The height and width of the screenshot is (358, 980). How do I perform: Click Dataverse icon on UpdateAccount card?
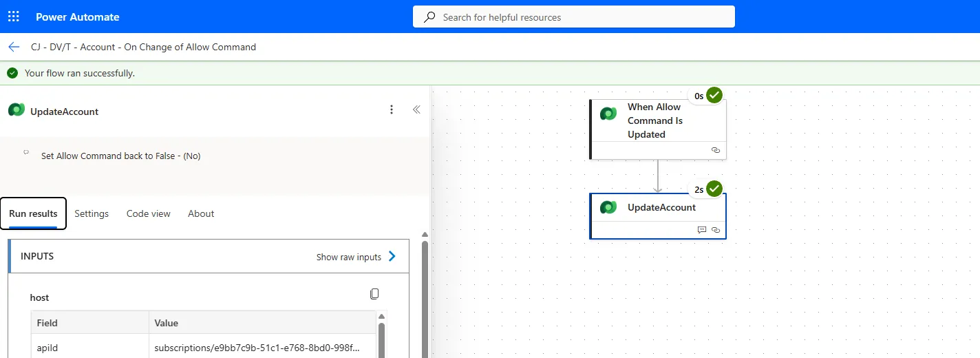point(608,207)
